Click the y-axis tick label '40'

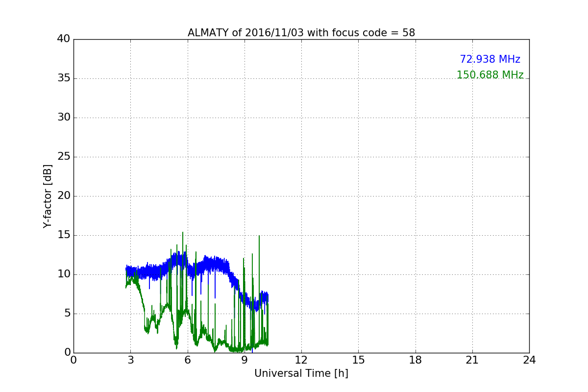point(64,39)
